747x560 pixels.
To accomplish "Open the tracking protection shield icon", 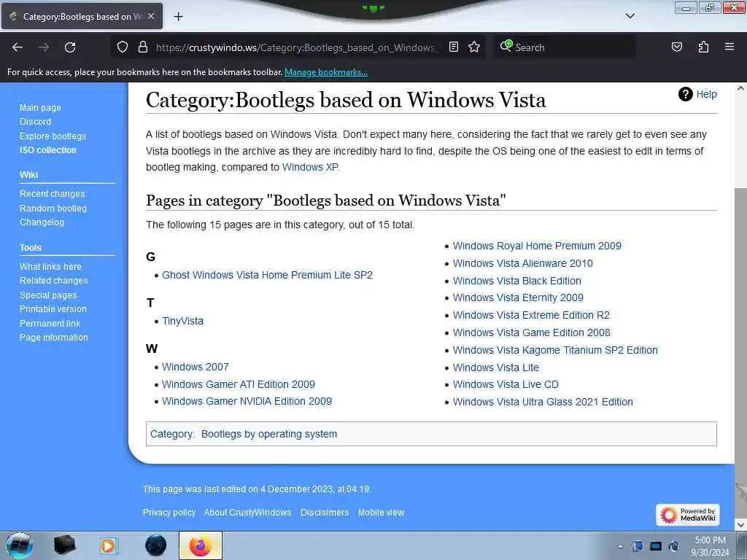I will coord(123,47).
